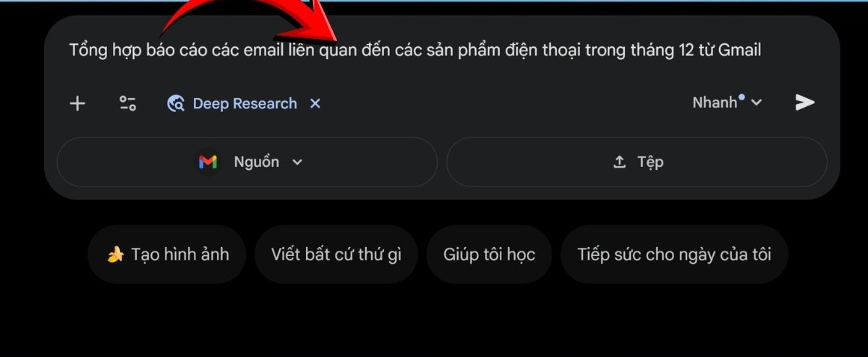Click the word Gmail in the prompt
The height and width of the screenshot is (357, 868).
click(739, 50)
